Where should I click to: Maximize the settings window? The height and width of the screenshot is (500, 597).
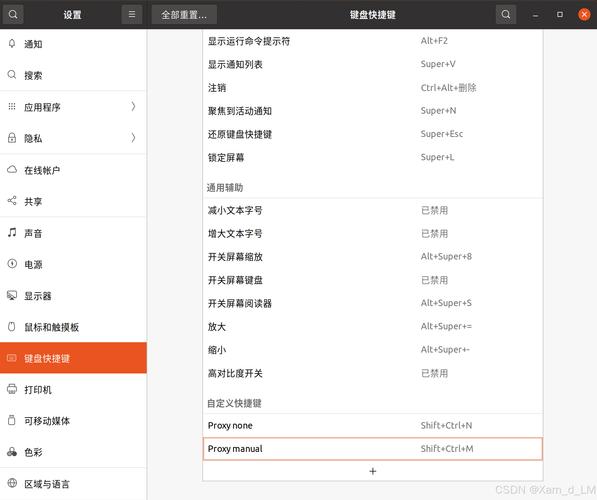pyautogui.click(x=560, y=14)
